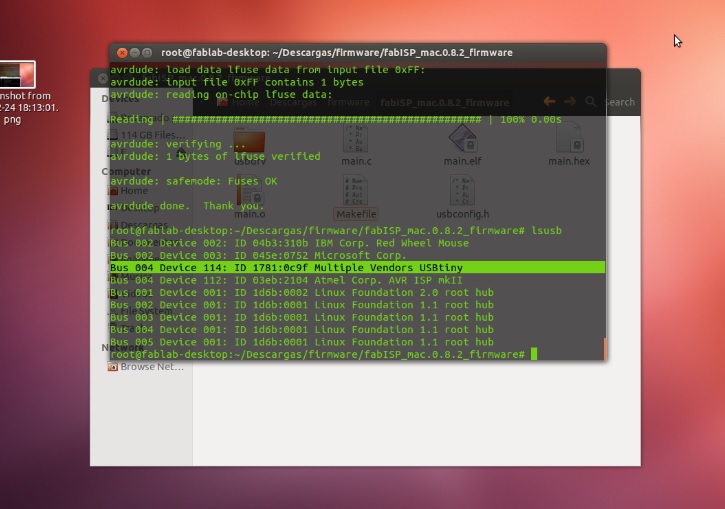Click Home in the path bar
725x509 pixels.
coord(239,102)
